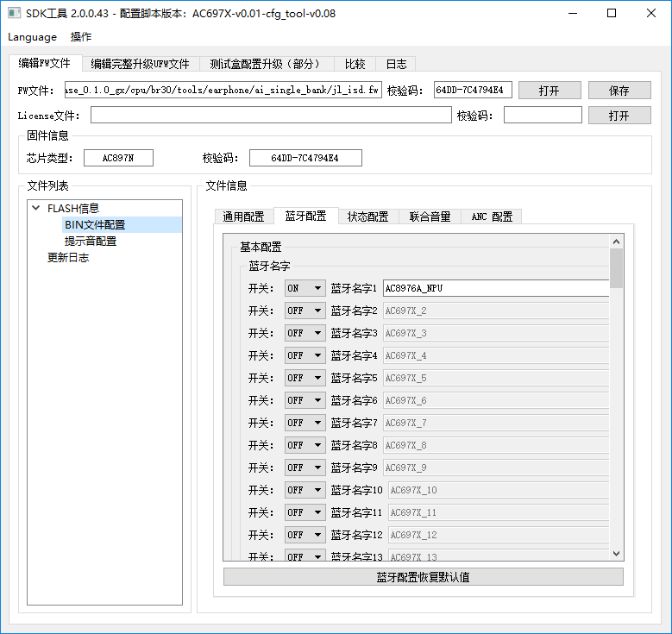Switch to the 比较 tab

[x=355, y=65]
